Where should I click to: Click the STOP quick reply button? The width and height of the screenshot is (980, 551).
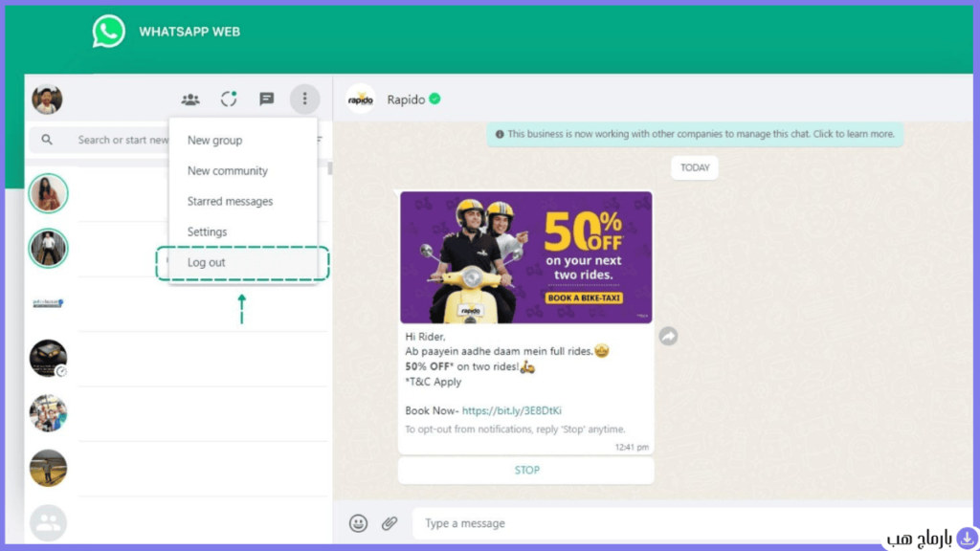pyautogui.click(x=526, y=471)
